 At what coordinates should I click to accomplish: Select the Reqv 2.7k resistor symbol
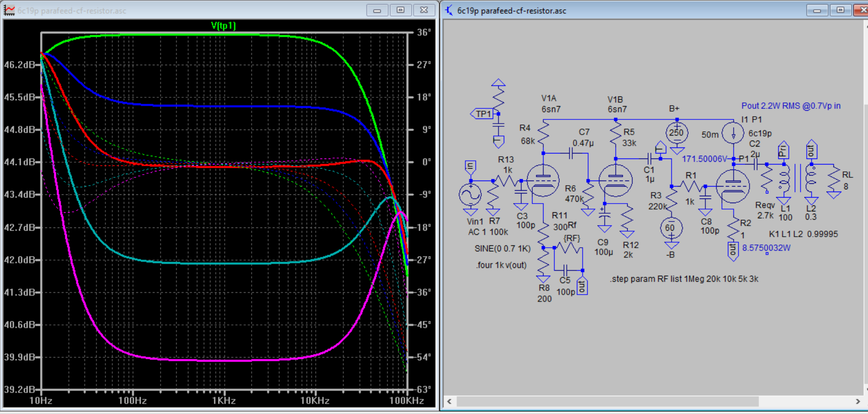[x=766, y=178]
